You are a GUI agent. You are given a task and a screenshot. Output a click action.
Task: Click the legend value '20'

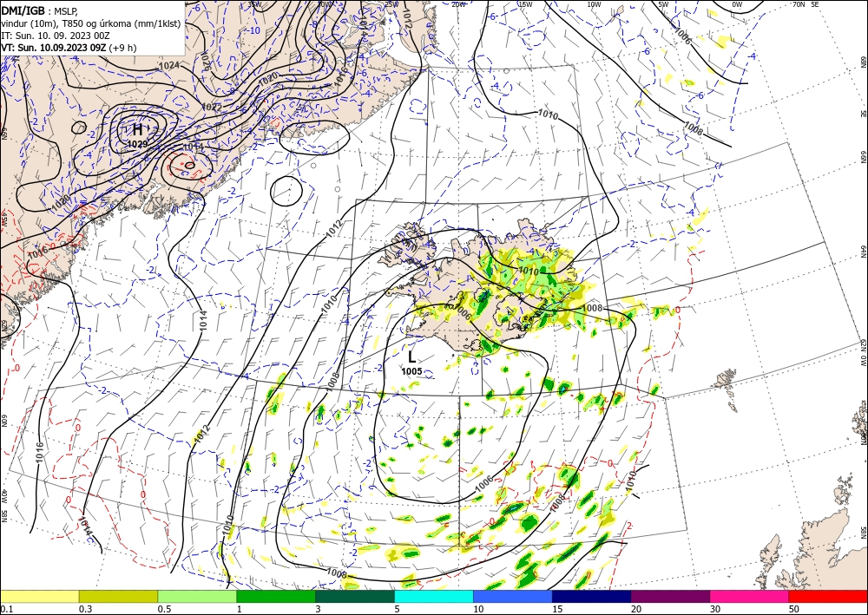pos(636,609)
